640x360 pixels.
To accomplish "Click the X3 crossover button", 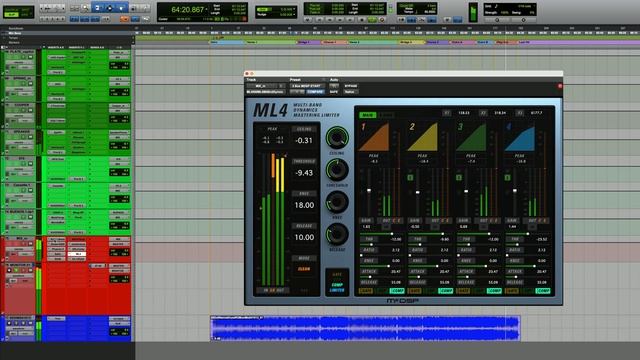I will pos(520,113).
